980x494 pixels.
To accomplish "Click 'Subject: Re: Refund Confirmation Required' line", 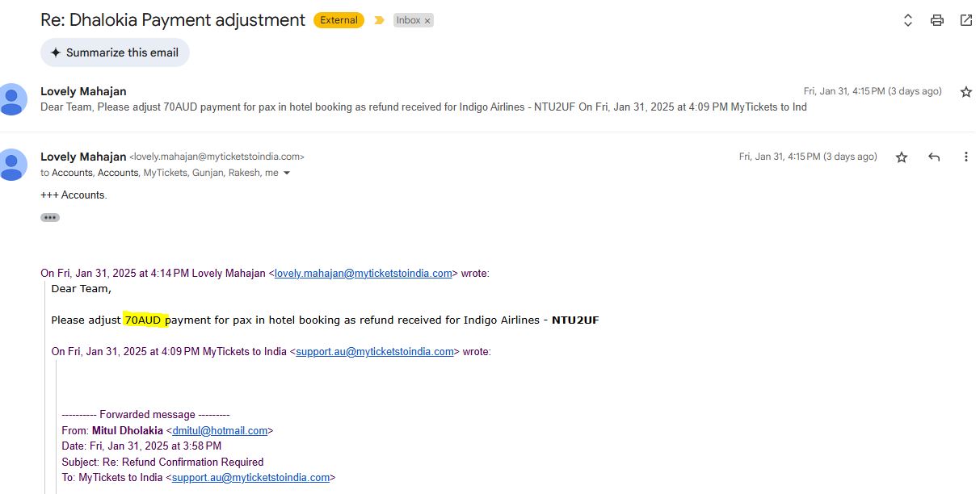I will tap(162, 463).
